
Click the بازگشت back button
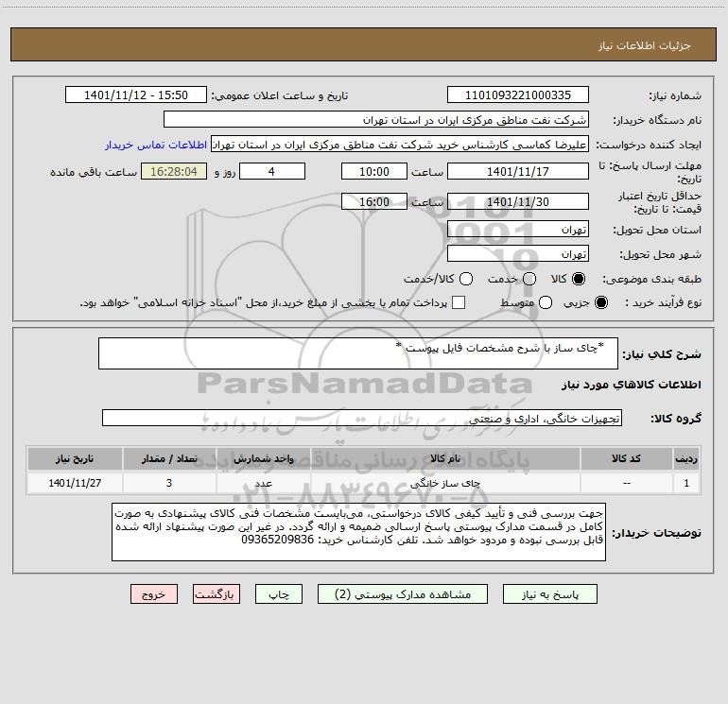tap(217, 594)
